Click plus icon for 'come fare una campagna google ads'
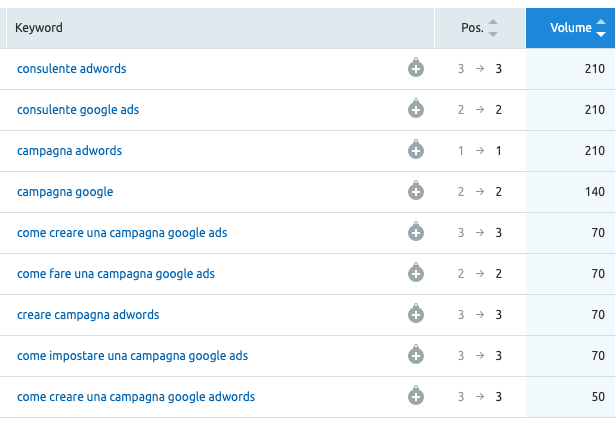 tap(416, 273)
